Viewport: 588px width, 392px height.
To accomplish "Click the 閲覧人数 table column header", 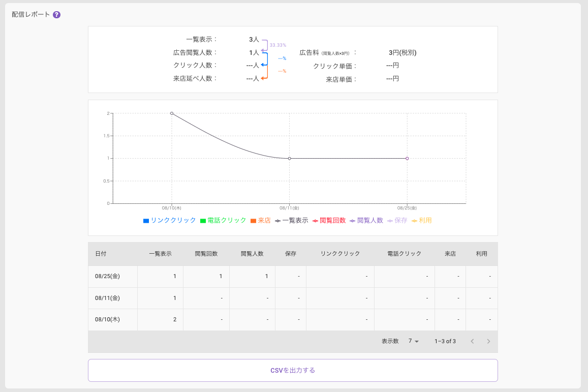I will click(252, 254).
